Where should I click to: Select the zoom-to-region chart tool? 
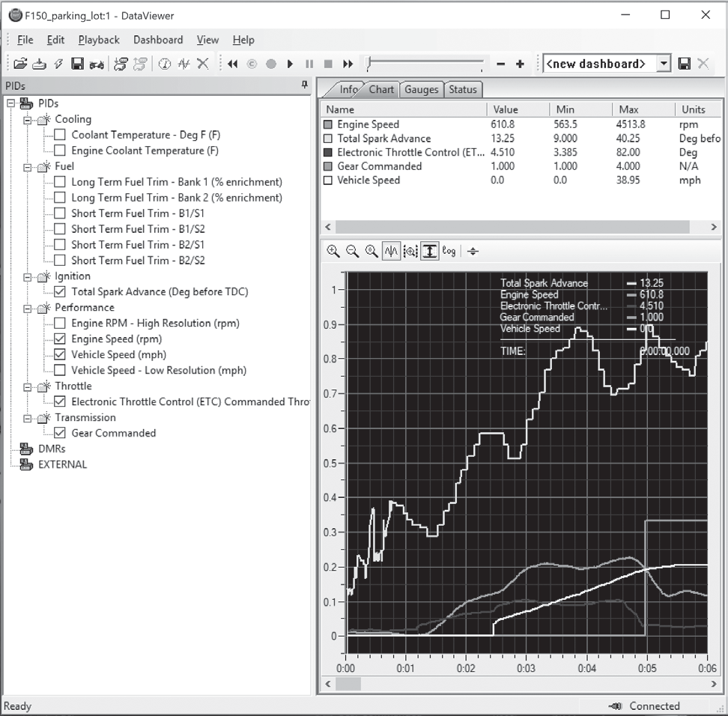click(410, 251)
